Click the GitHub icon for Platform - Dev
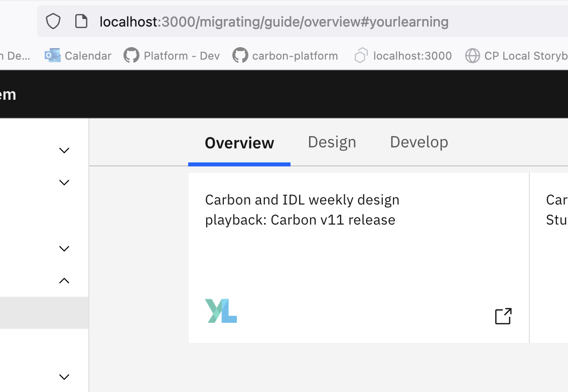This screenshot has width=568, height=392. click(131, 55)
